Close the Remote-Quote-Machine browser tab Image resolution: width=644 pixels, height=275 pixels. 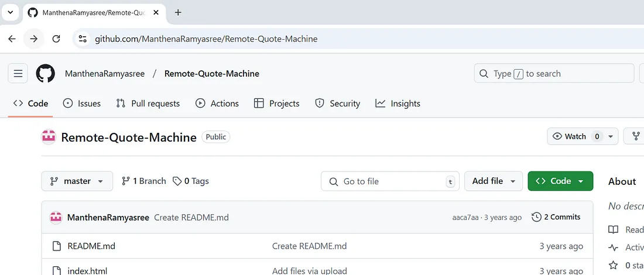(156, 12)
